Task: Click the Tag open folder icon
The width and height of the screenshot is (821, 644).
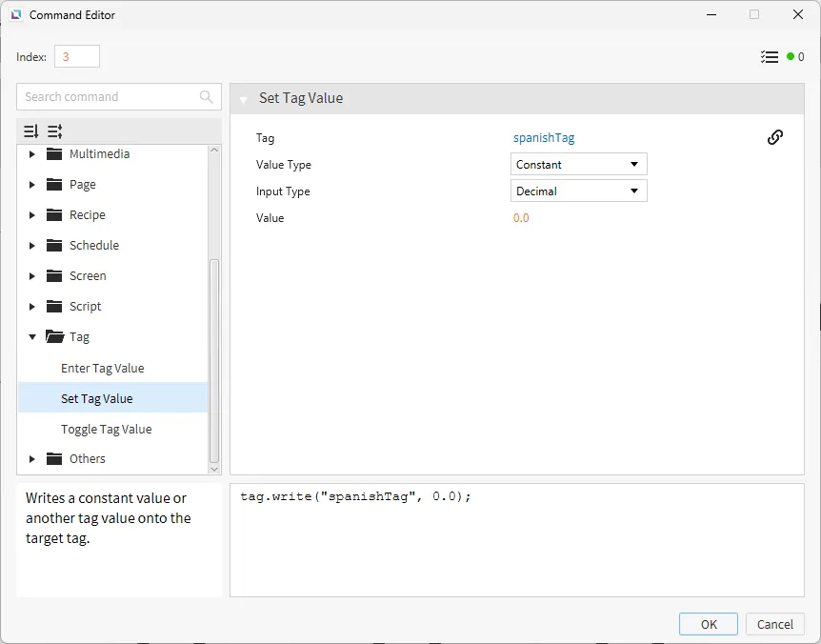Action: click(x=54, y=336)
